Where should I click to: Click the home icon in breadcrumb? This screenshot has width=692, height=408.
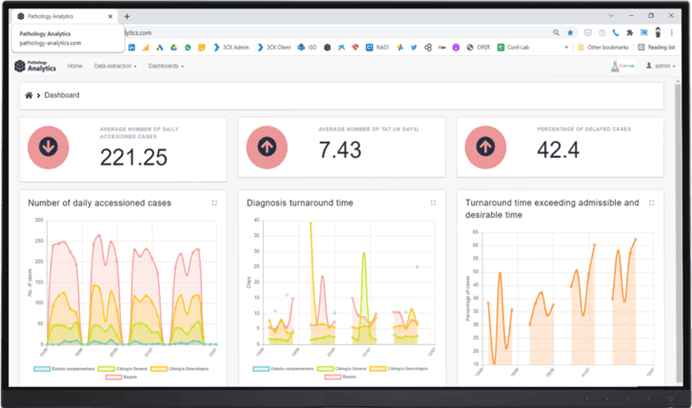click(30, 95)
